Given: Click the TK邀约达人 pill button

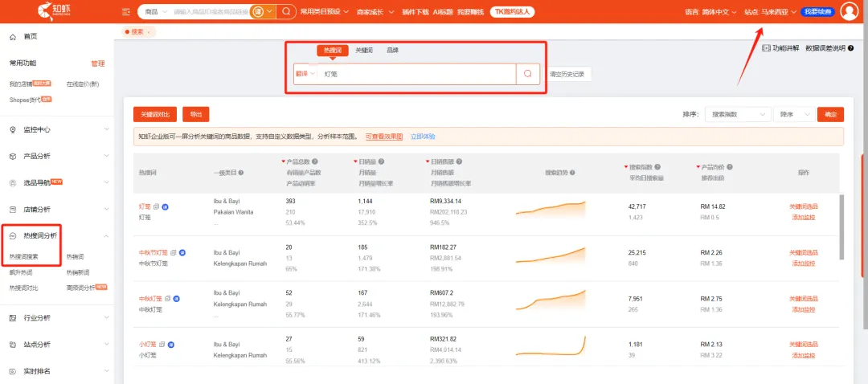Looking at the screenshot, I should click(x=512, y=11).
